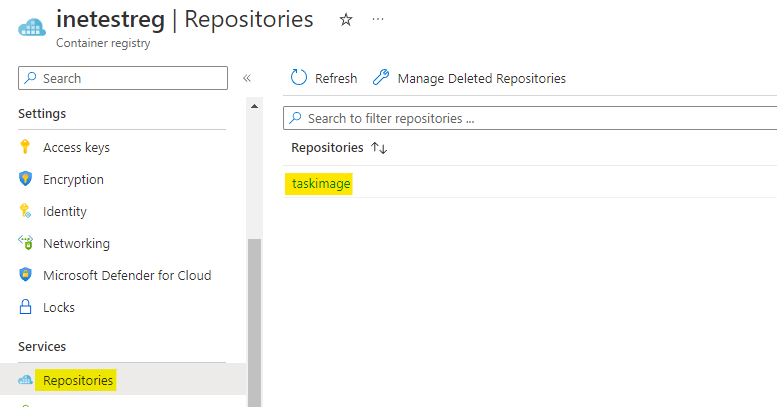Click the Networking icon in sidebar
Viewport: 777px width, 407px height.
click(26, 243)
